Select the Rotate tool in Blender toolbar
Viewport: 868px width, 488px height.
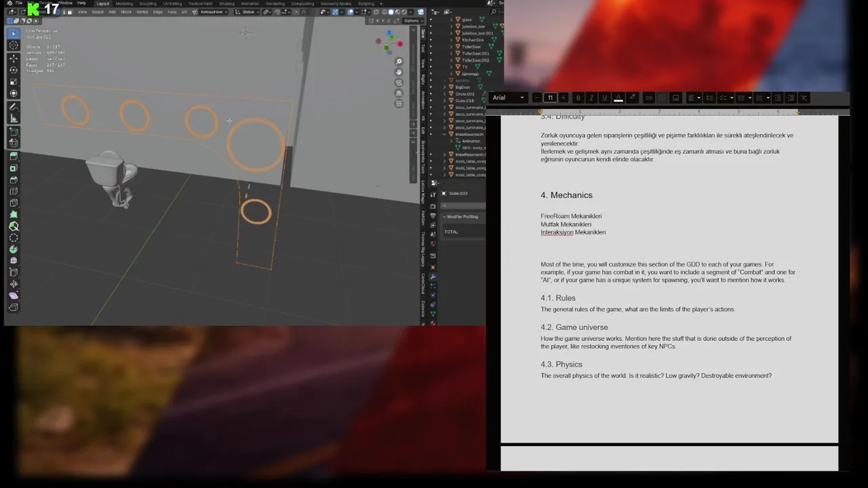click(13, 69)
